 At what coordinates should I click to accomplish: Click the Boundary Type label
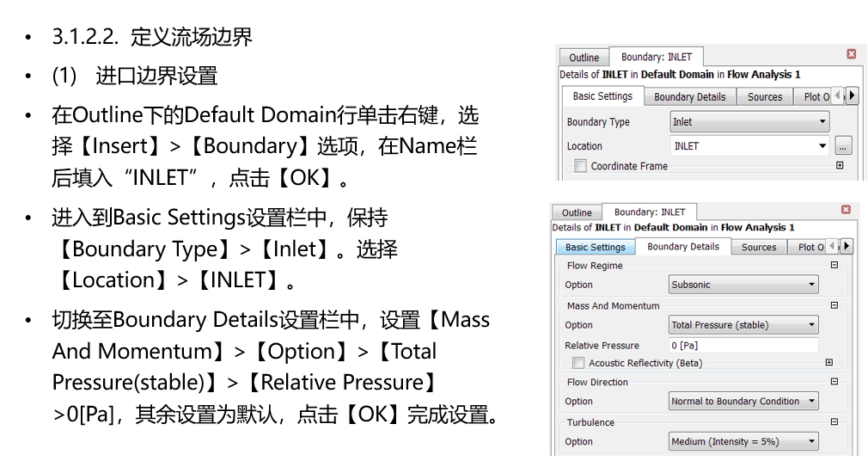click(598, 122)
